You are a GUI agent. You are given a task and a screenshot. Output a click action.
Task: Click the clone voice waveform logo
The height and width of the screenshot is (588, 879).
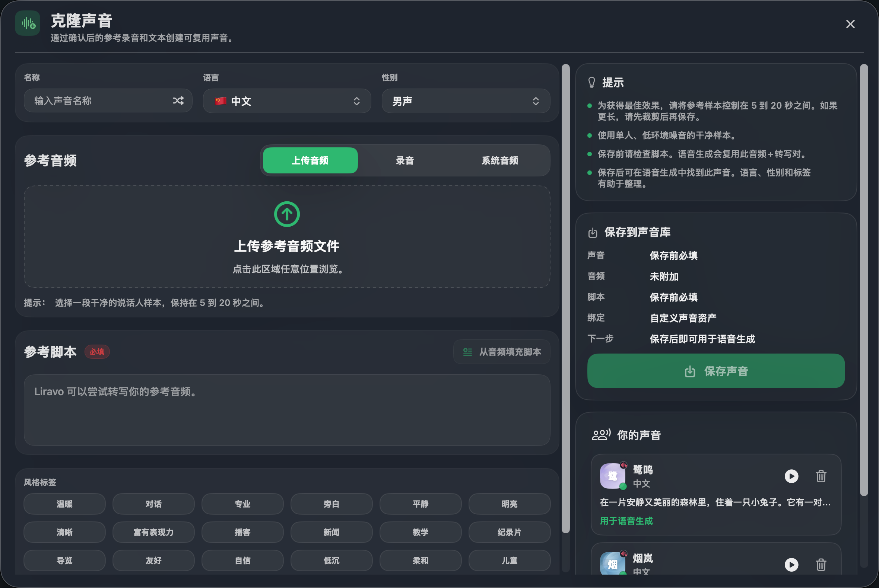(x=28, y=23)
